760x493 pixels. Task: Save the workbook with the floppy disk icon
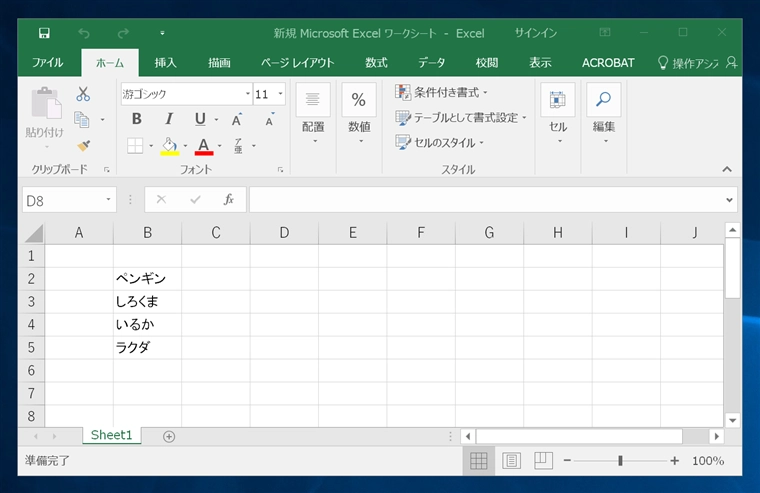point(44,33)
